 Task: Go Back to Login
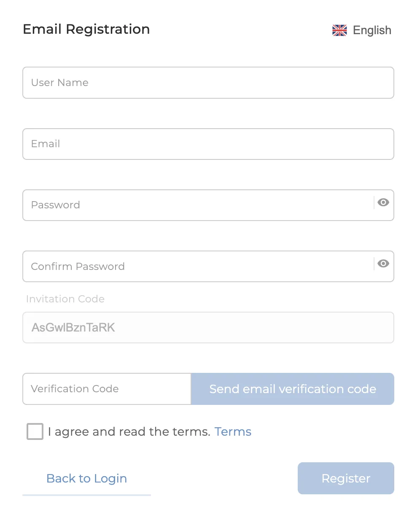86,478
